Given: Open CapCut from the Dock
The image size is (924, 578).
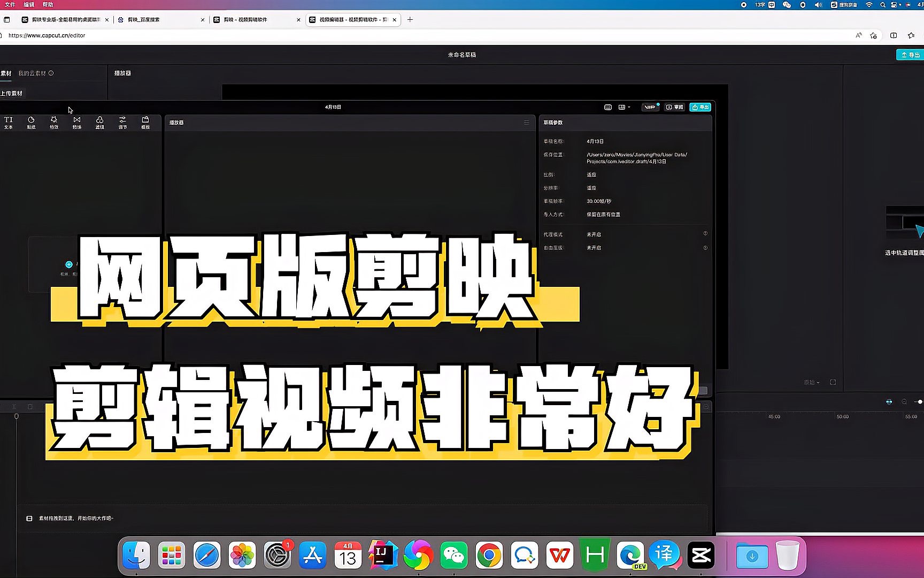Looking at the screenshot, I should pos(701,556).
